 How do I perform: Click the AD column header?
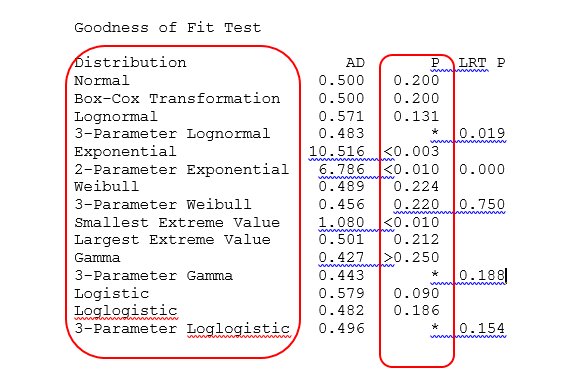point(355,62)
